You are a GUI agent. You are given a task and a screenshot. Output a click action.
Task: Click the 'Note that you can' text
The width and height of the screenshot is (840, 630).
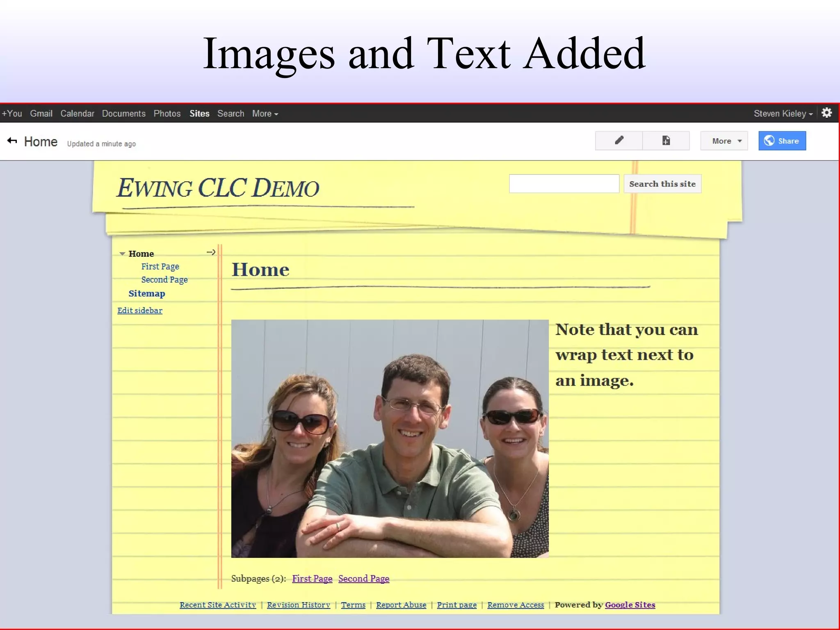(626, 330)
